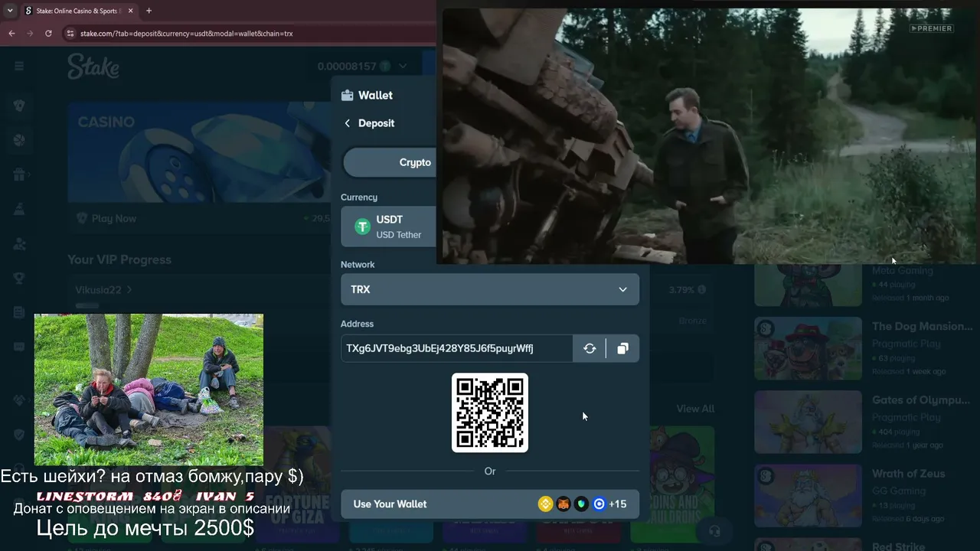Image resolution: width=980 pixels, height=551 pixels.
Task: Click the Casino banner image
Action: (x=199, y=152)
